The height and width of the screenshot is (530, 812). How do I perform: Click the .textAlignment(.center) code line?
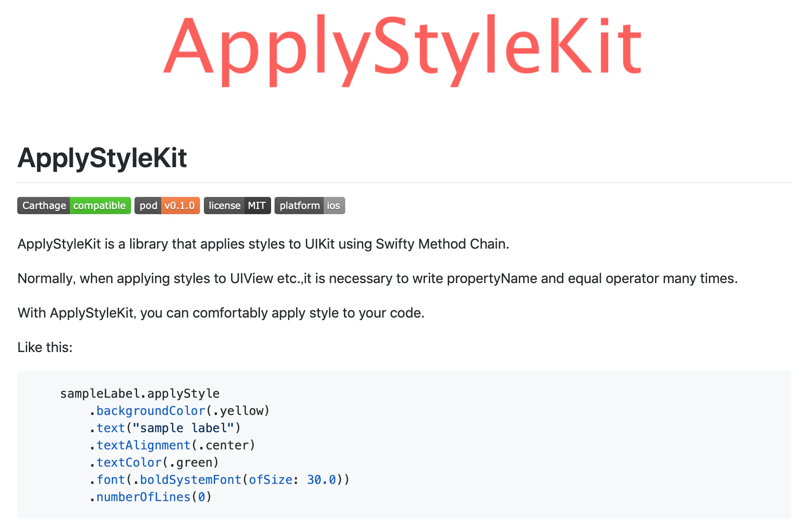click(172, 445)
